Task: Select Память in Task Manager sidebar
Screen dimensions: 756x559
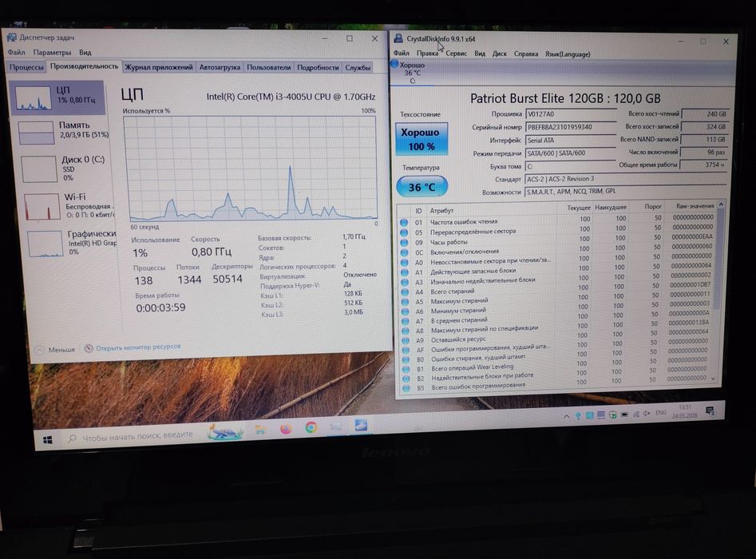Action: pos(63,132)
